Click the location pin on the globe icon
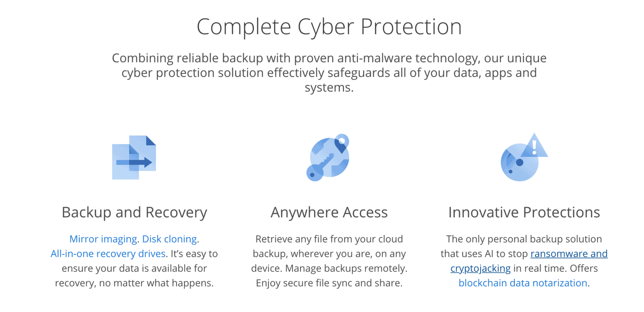 (x=341, y=144)
